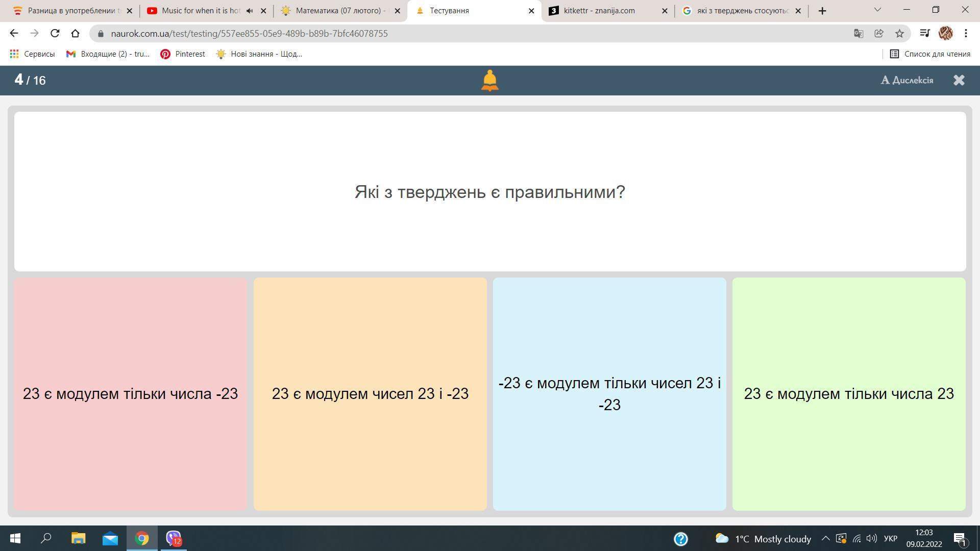This screenshot has height=551, width=980.
Task: Close the test with the X icon
Action: click(x=959, y=80)
